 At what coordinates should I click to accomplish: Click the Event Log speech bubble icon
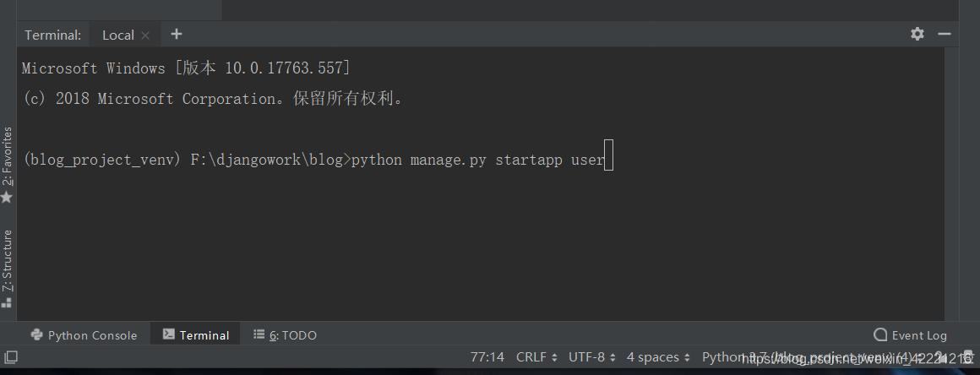click(880, 335)
